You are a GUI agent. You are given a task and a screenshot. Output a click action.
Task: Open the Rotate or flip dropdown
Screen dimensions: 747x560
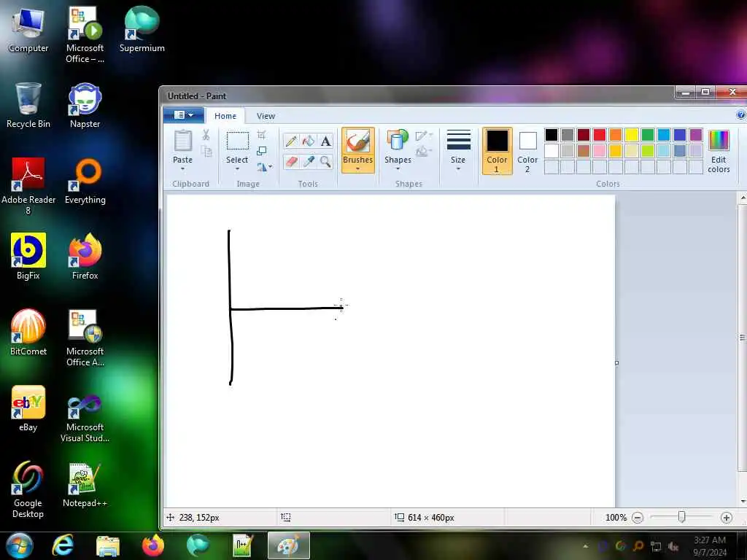[264, 167]
